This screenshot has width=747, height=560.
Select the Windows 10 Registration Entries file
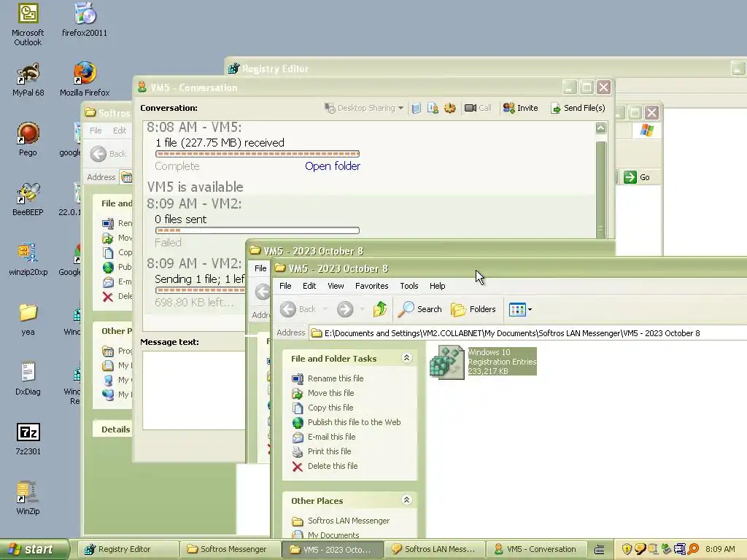[483, 362]
